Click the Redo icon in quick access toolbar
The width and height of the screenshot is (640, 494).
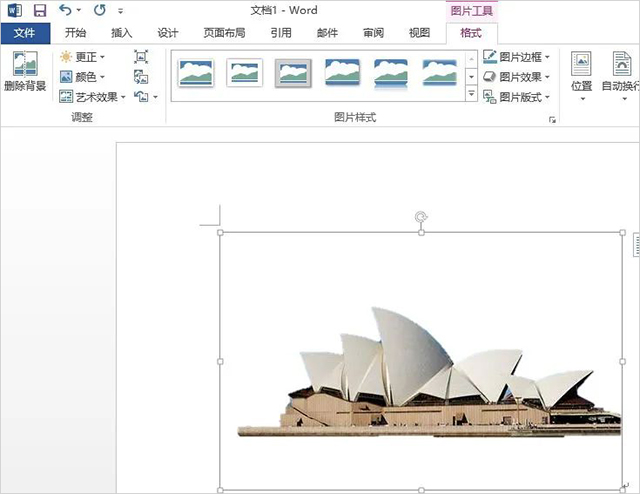click(99, 10)
